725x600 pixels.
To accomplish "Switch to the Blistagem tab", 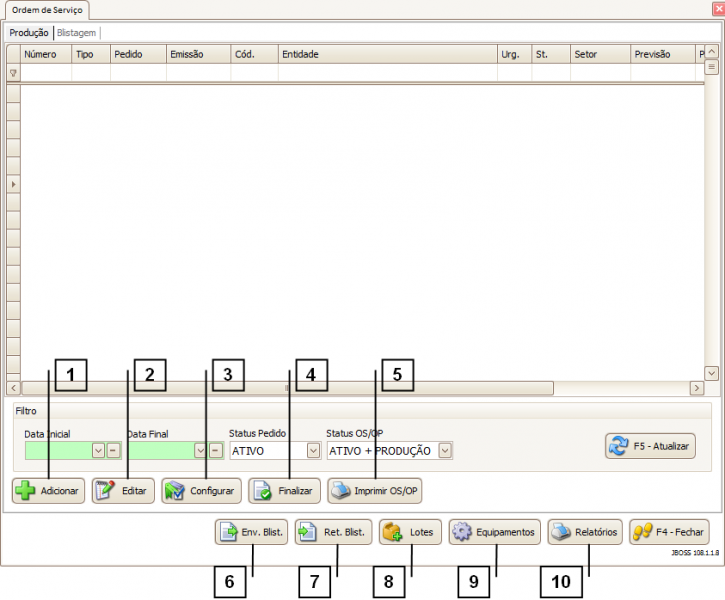I will click(x=77, y=32).
